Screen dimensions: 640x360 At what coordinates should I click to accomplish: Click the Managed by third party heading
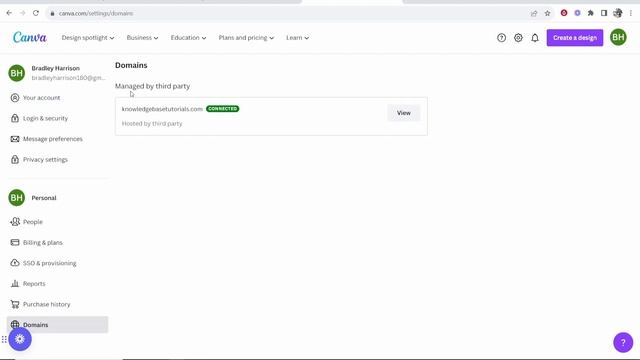152,86
